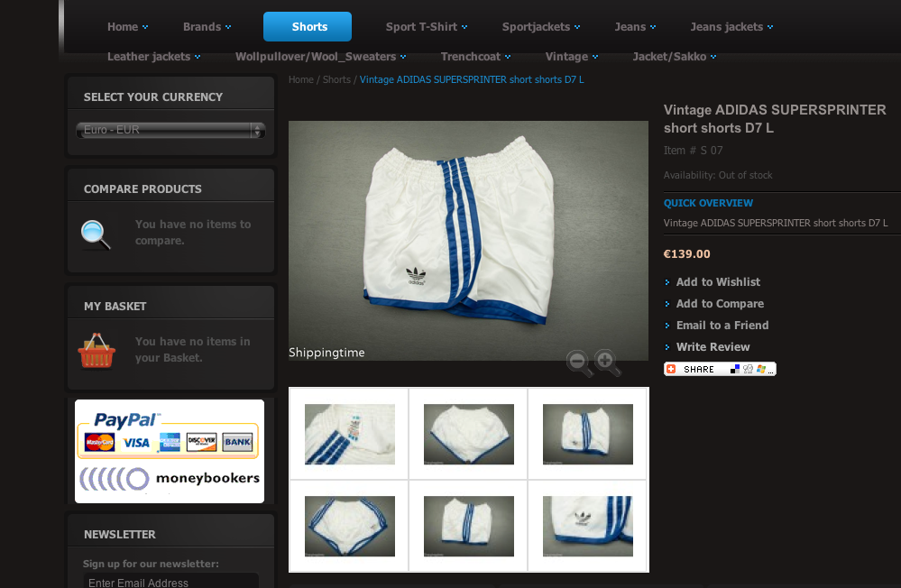Select the first thumbnail showing the waistband tag

coord(349,434)
